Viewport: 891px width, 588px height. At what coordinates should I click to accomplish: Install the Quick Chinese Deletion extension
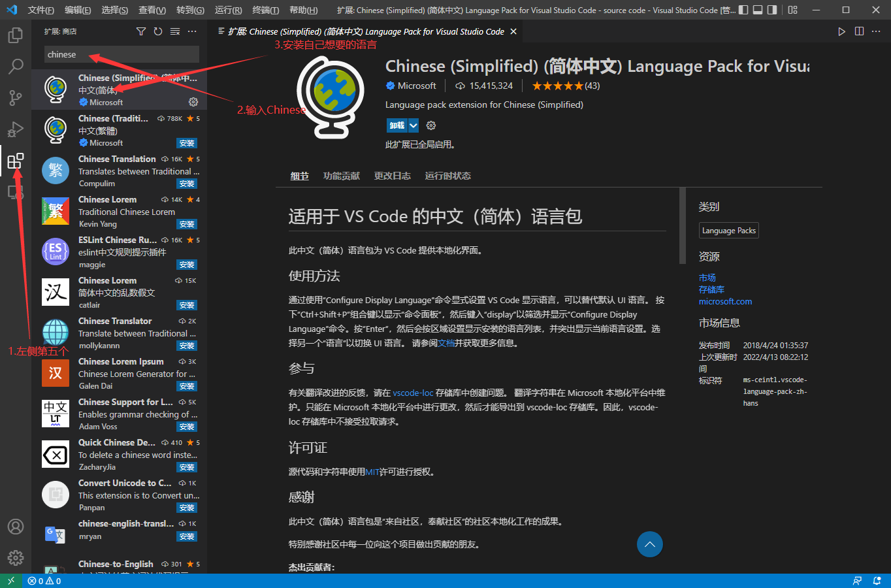[x=187, y=467]
